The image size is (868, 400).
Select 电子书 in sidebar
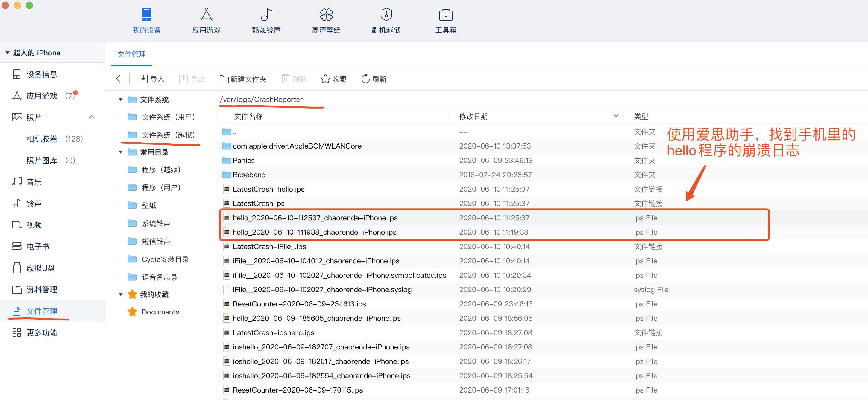click(53, 247)
